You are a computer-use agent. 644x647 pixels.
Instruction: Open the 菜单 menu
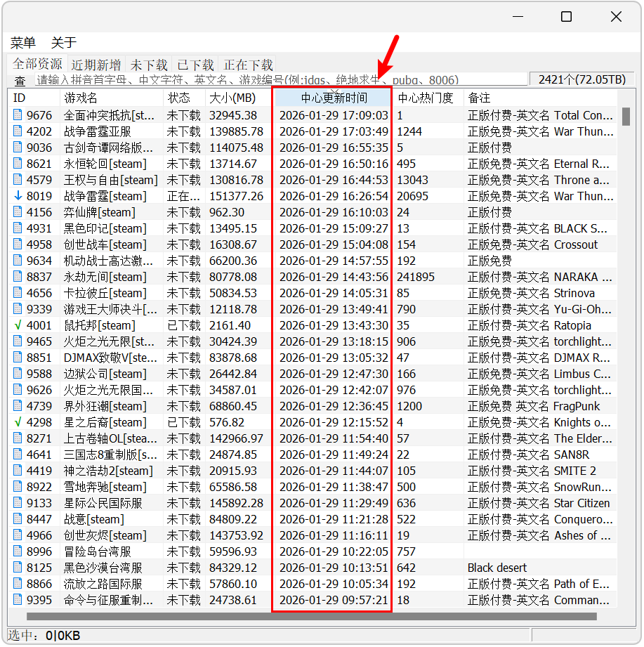23,42
